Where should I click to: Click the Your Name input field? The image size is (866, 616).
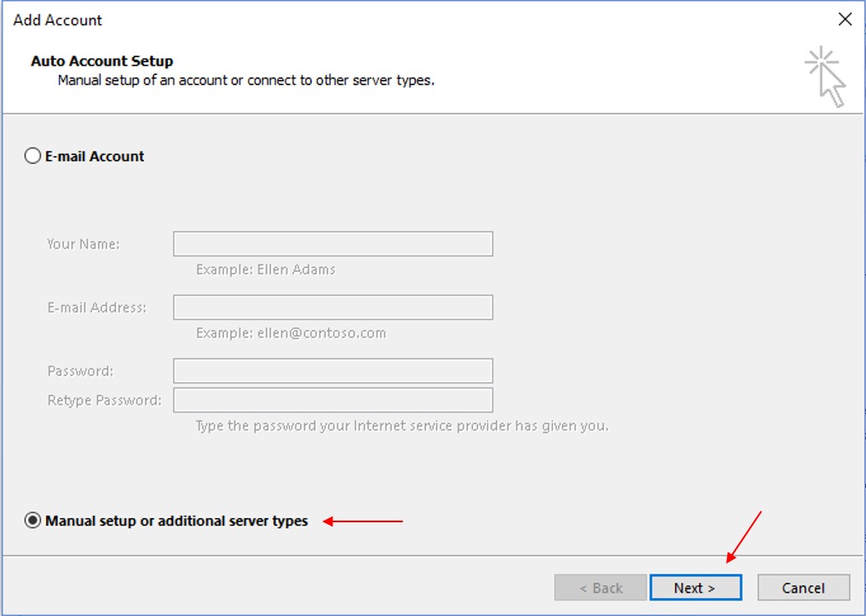pyautogui.click(x=333, y=244)
